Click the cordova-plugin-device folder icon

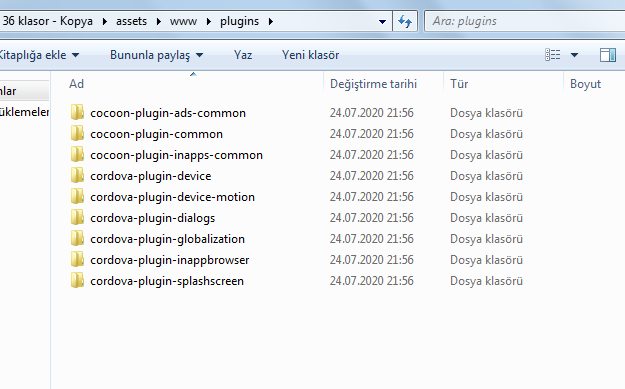(77, 175)
